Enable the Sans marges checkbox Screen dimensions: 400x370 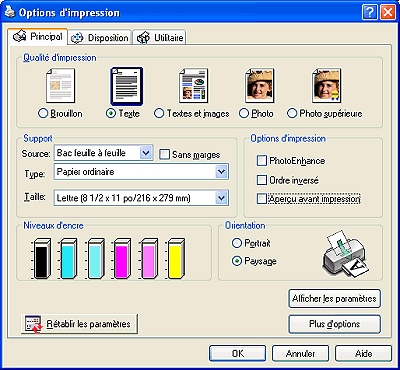(164, 154)
